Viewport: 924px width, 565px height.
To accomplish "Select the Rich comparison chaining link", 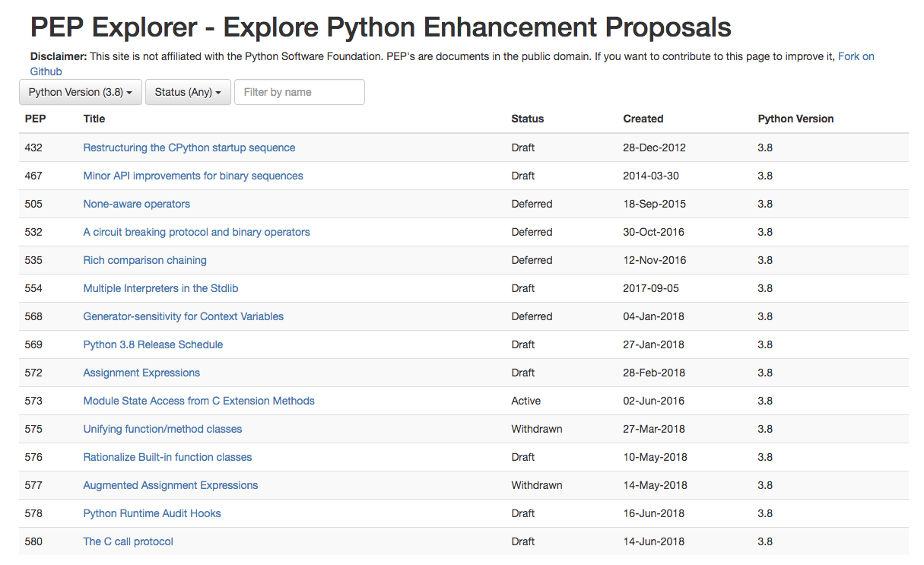I will pos(144,260).
